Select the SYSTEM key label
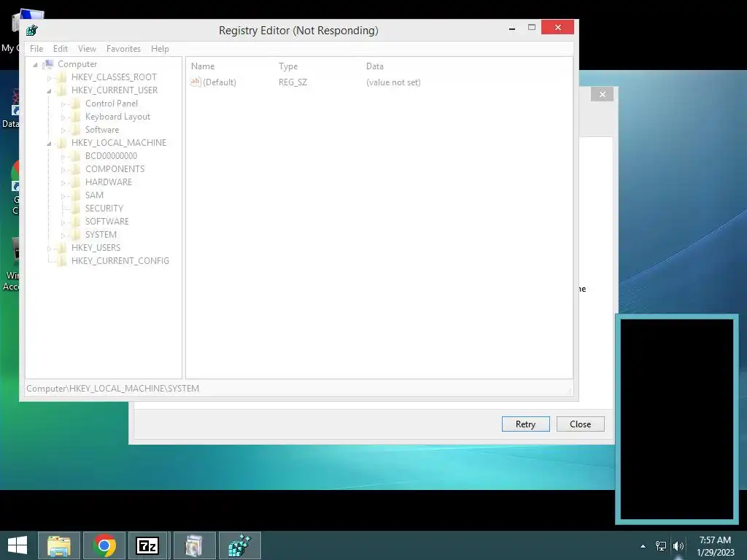 click(x=101, y=235)
